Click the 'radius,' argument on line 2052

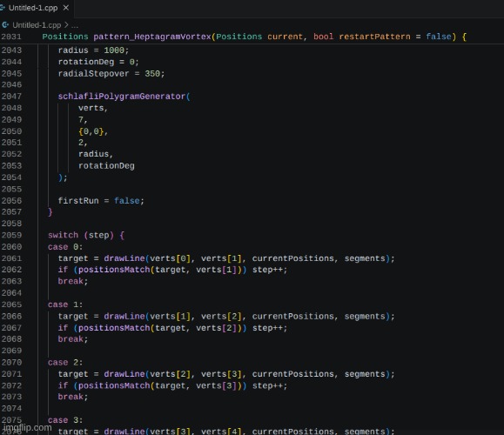(x=96, y=154)
